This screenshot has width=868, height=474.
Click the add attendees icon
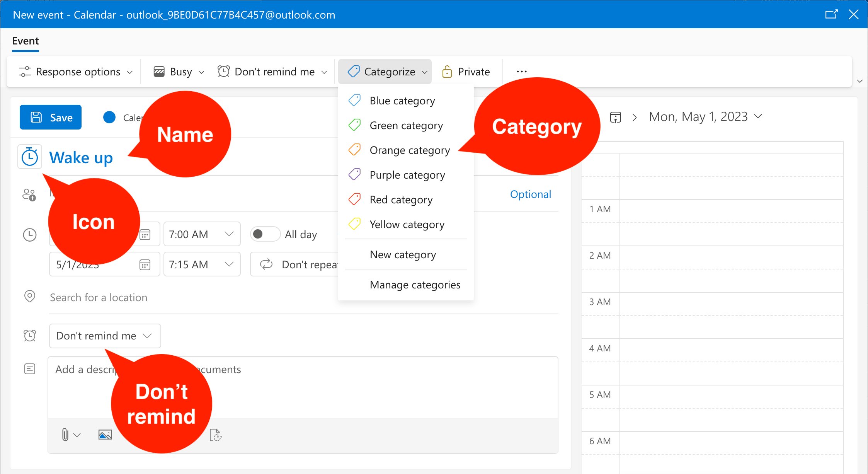tap(30, 194)
